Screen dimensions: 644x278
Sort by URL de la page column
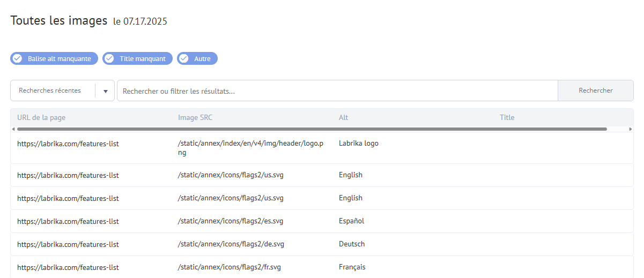point(41,117)
